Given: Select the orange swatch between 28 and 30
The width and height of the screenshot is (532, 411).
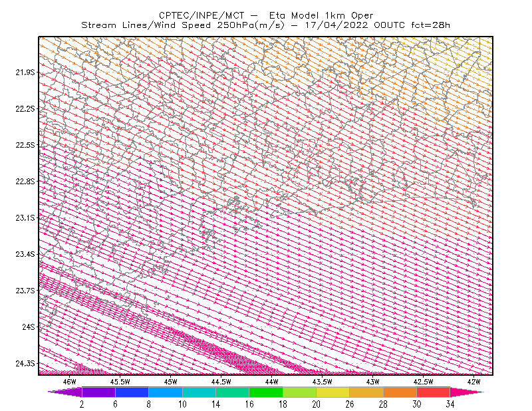Looking at the screenshot, I should 400,392.
